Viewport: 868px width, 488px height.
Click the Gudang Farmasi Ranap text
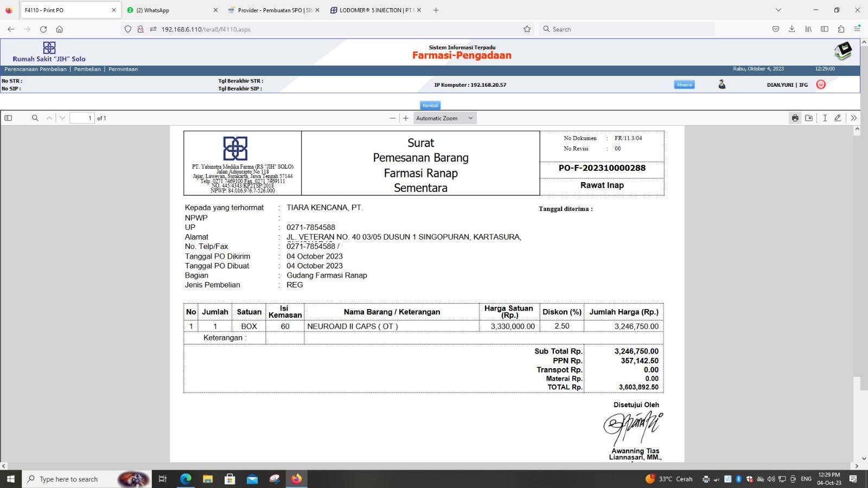point(327,275)
